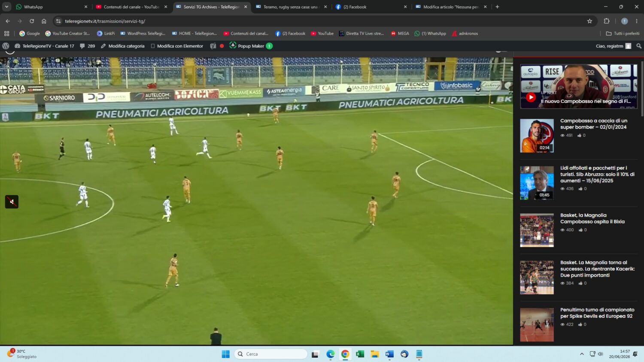Image resolution: width=644 pixels, height=362 pixels.
Task: Open the Tutti i preferiti folder
Action: coord(623,33)
